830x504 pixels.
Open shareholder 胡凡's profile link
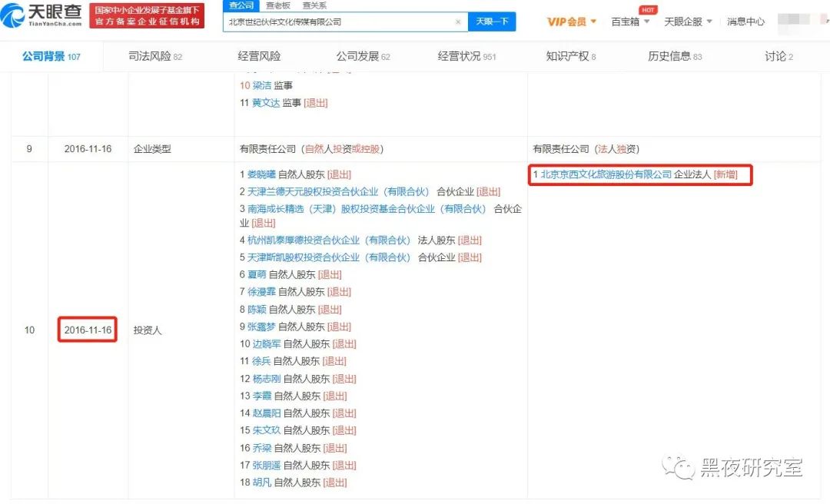[261, 482]
